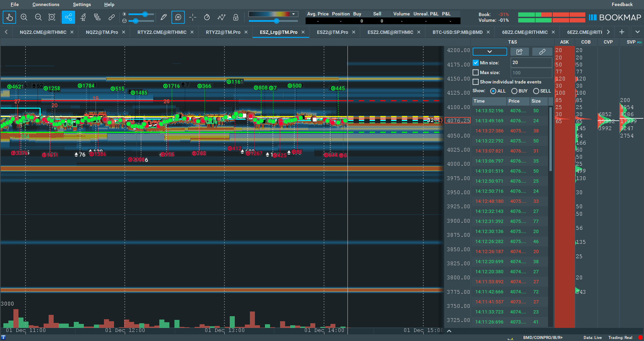Select the pencil drawing tool
Viewport: 644px width, 341px height.
click(x=164, y=17)
